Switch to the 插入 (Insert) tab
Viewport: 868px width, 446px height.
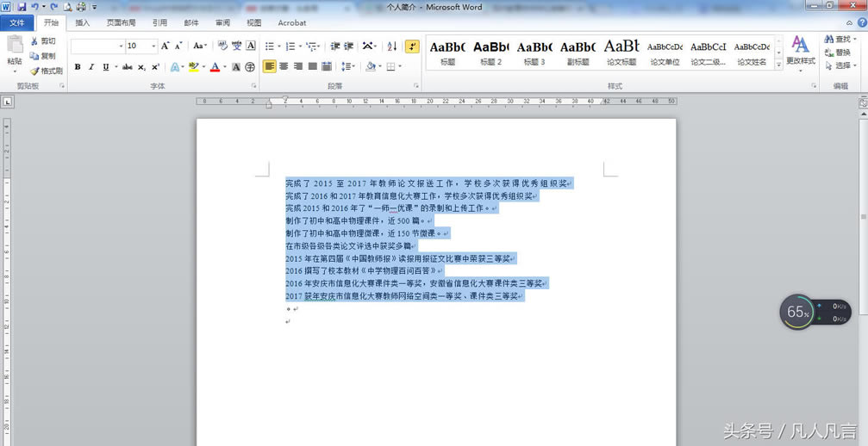point(82,23)
